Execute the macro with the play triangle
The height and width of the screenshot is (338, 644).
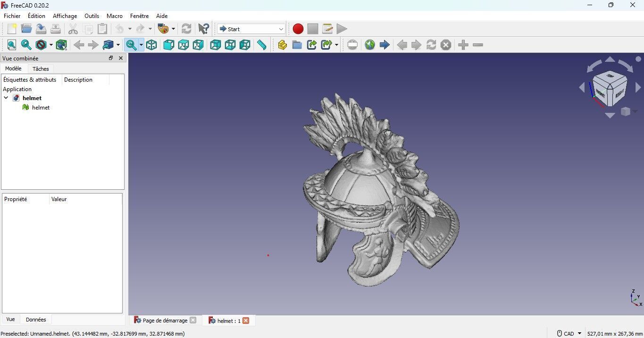[342, 29]
